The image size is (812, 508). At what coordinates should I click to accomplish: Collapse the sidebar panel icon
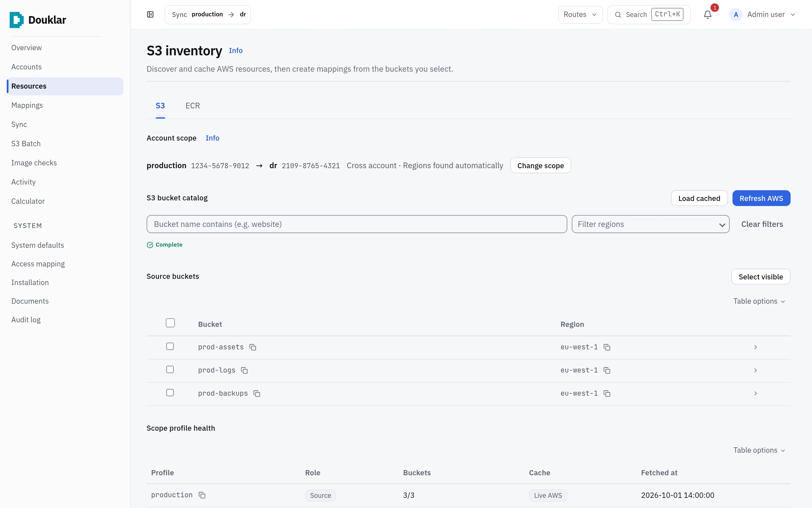click(x=150, y=14)
